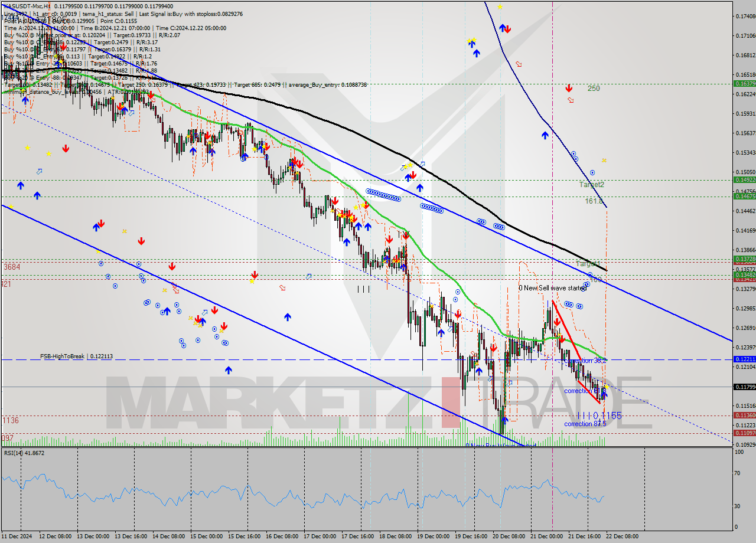This screenshot has height=543, width=756.
Task: Click the 22 Dec 08:00 time label
Action: tap(623, 536)
